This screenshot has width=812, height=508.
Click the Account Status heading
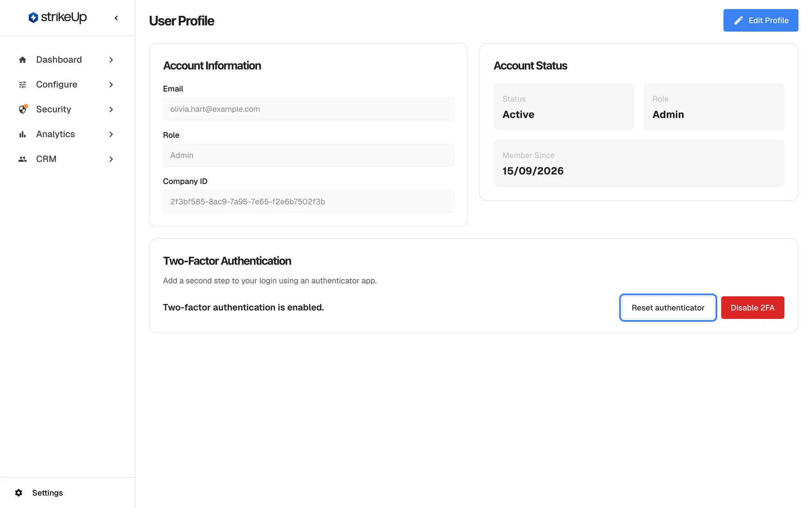(x=530, y=65)
